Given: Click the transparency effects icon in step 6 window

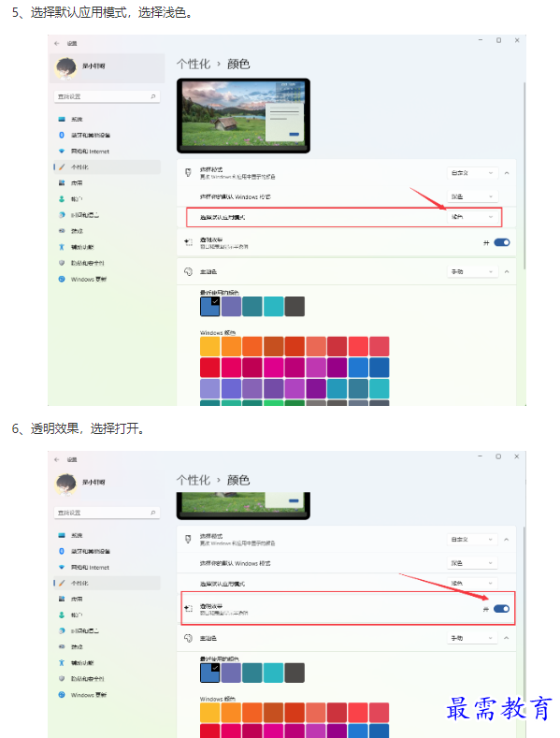Looking at the screenshot, I should click(x=188, y=609).
